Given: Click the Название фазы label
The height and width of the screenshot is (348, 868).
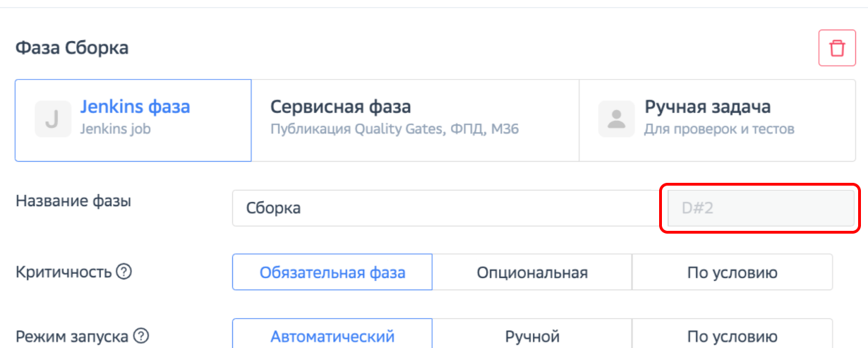Looking at the screenshot, I should pyautogui.click(x=73, y=200).
